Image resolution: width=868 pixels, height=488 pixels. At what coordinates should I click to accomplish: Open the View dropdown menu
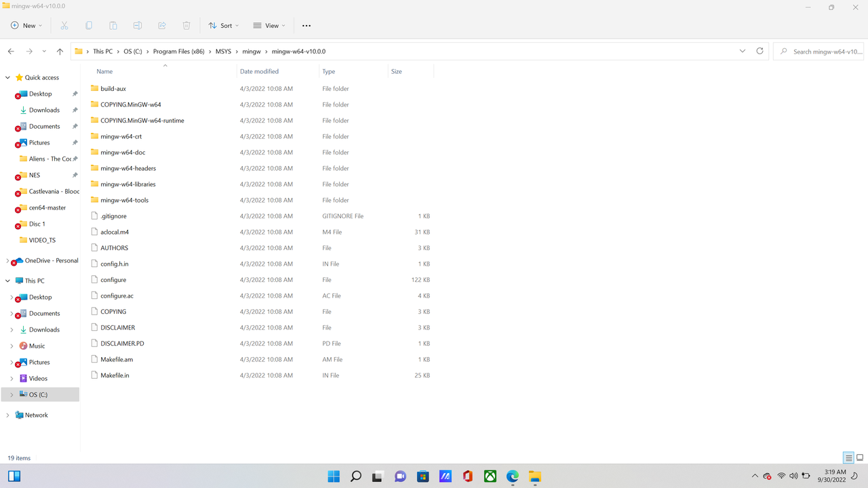tap(269, 26)
